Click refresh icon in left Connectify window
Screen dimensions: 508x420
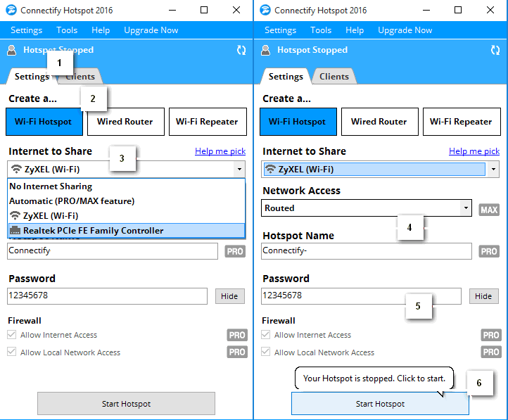click(x=241, y=50)
